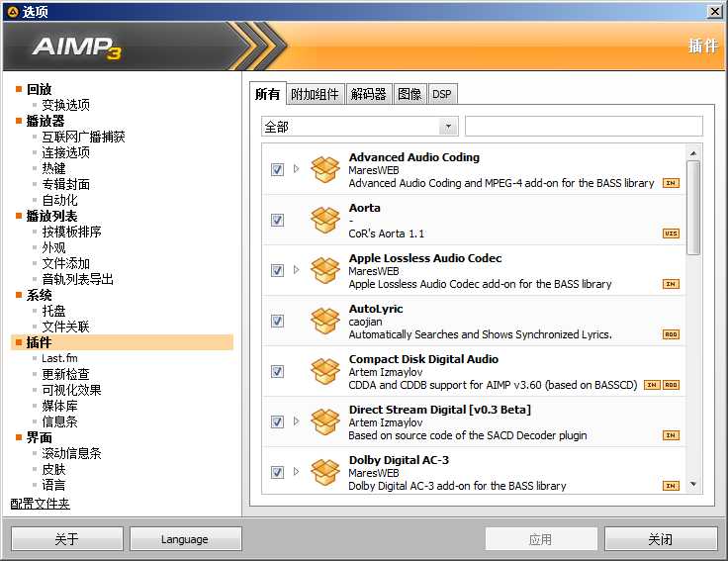Expand the Dolby Digital AC-3 details
This screenshot has height=561, width=728.
click(x=296, y=472)
